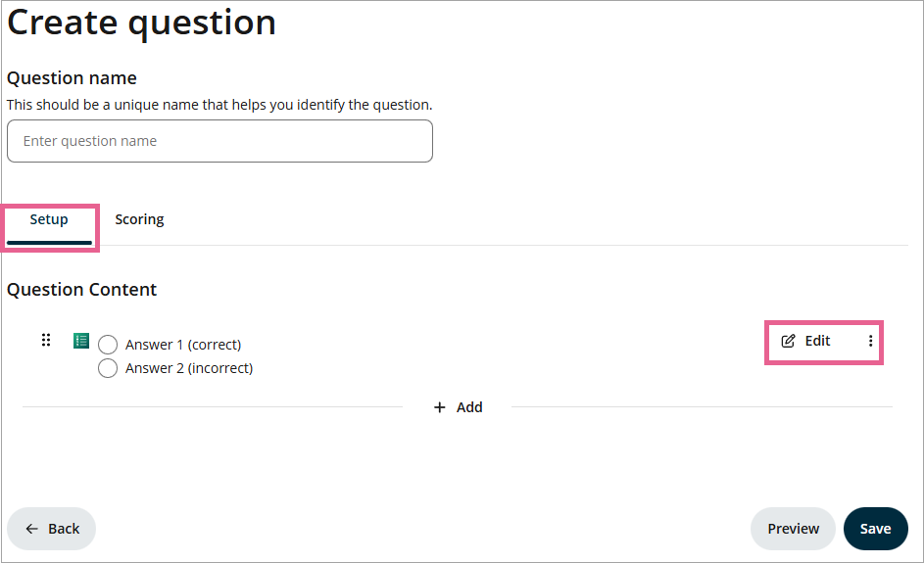The height and width of the screenshot is (563, 924).
Task: Click the Add label under the answers
Action: click(469, 407)
